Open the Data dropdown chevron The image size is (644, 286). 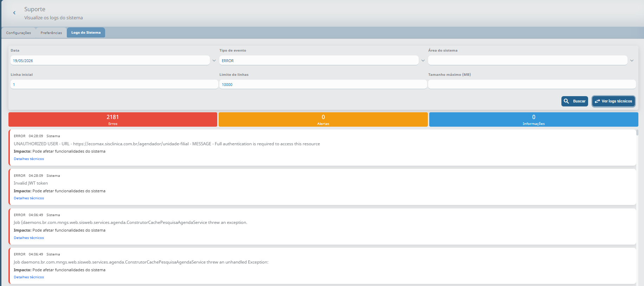click(x=214, y=60)
